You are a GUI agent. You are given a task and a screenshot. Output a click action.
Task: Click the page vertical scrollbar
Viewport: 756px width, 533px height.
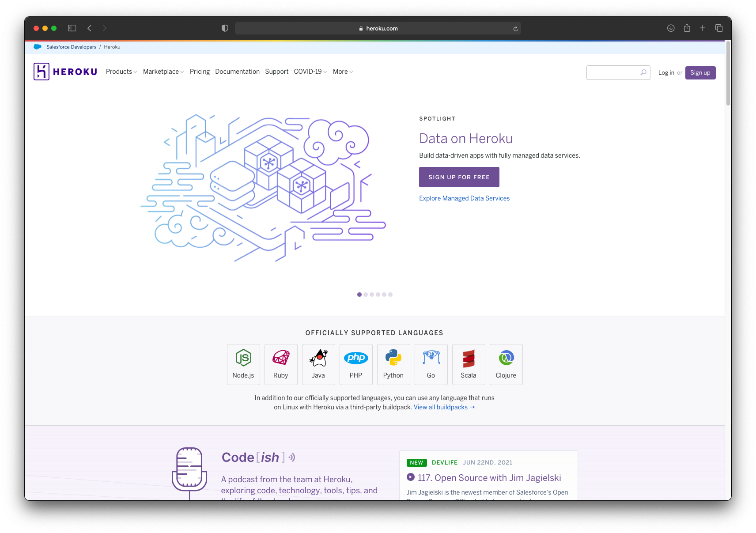click(x=728, y=73)
